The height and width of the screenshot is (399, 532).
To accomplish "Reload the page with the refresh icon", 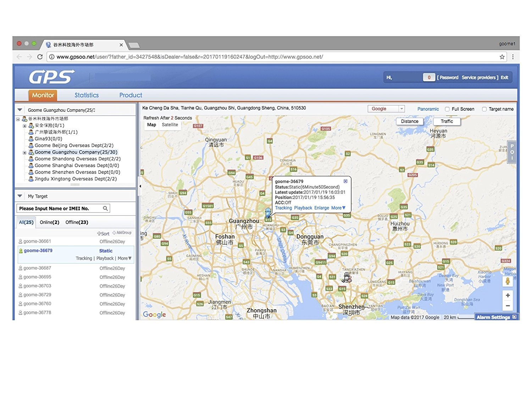I will click(40, 57).
